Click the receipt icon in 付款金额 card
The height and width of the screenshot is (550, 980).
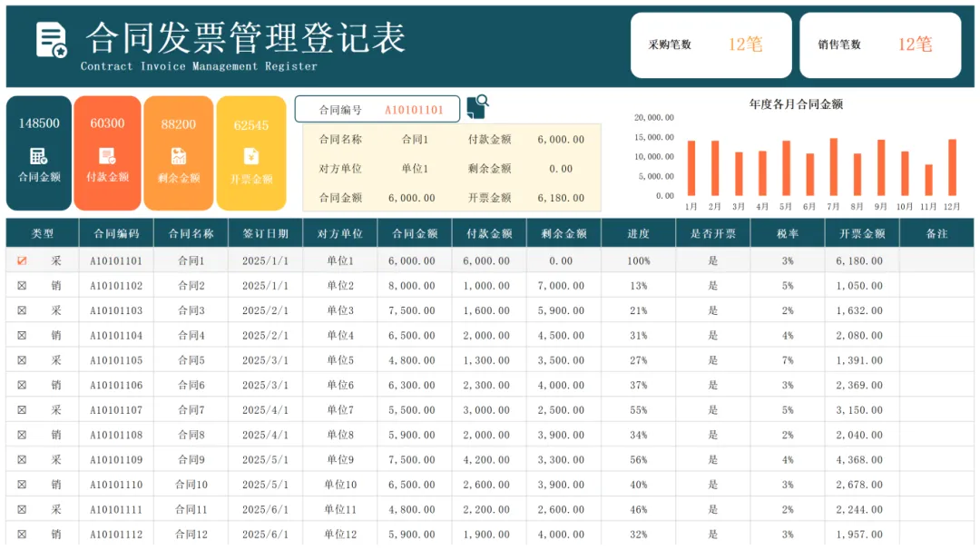pos(107,156)
